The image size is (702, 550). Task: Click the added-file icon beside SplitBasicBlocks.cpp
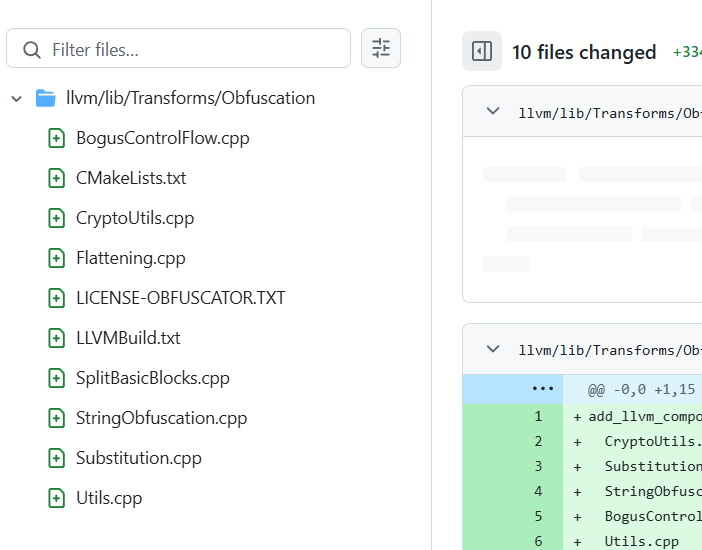[x=56, y=378]
